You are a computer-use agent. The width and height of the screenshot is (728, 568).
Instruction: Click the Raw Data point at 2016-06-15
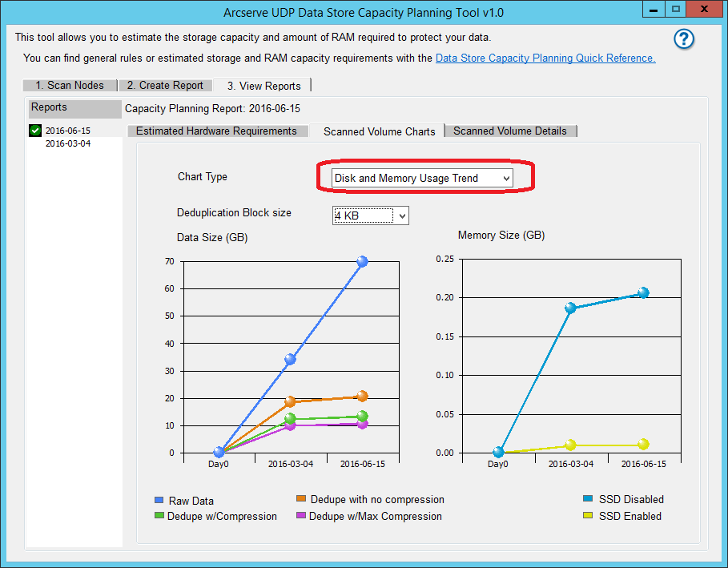(362, 261)
